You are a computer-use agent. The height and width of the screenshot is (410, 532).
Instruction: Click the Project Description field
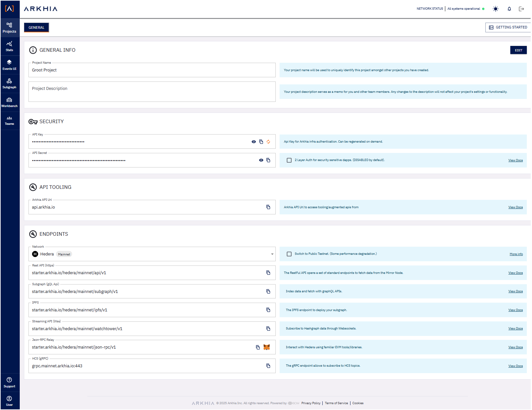tap(152, 92)
